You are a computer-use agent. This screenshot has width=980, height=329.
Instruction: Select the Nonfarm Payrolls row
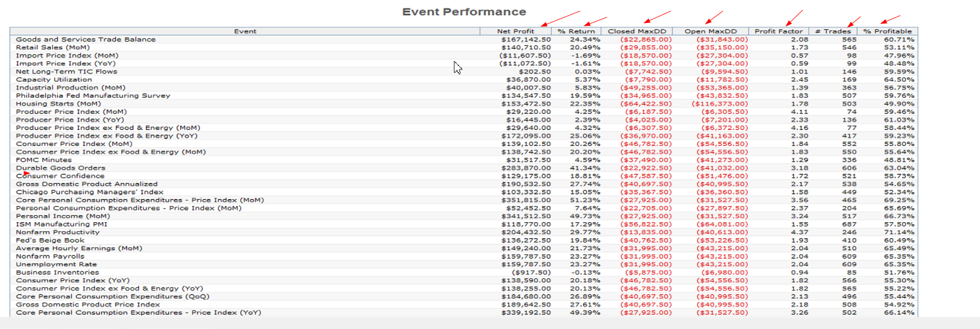[50, 256]
